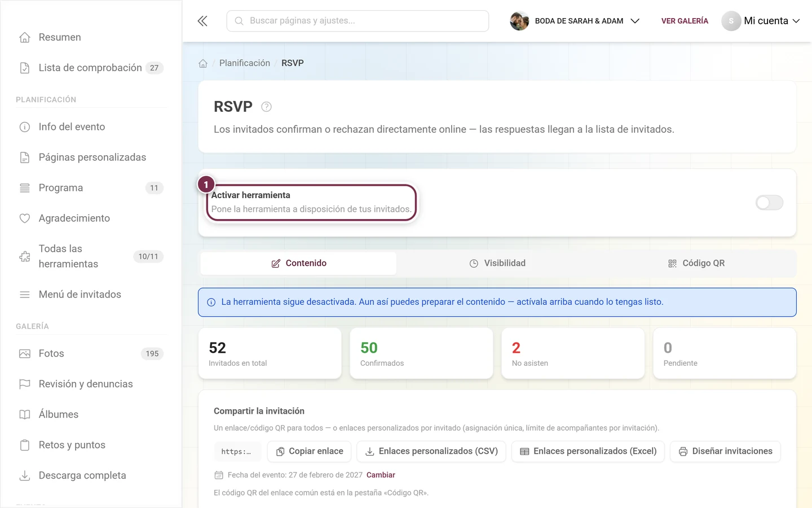
Task: Download Enlaces personalizados (Excel)
Action: point(588,452)
